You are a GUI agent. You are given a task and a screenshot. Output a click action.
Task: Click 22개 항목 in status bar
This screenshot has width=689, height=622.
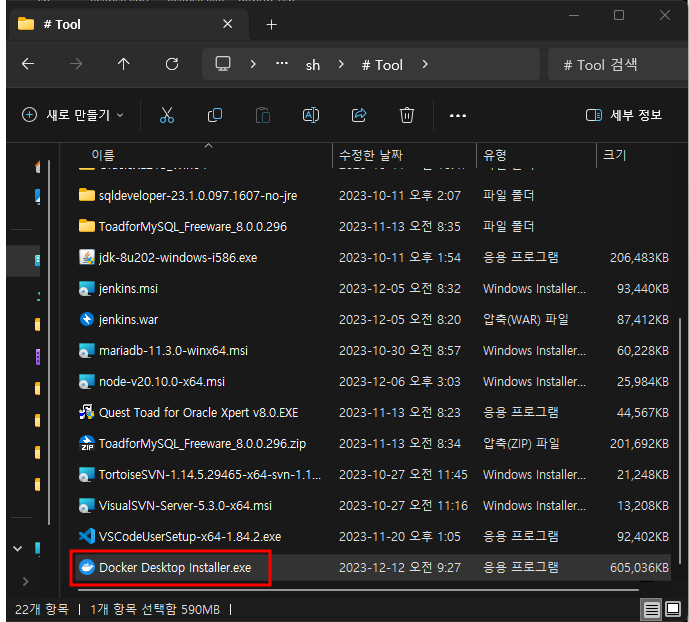(42, 609)
